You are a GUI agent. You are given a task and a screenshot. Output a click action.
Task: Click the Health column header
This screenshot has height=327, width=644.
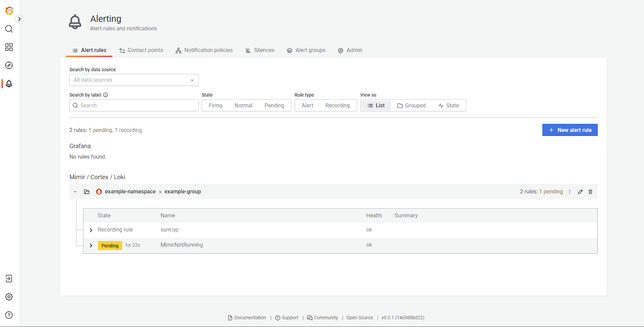tap(374, 216)
